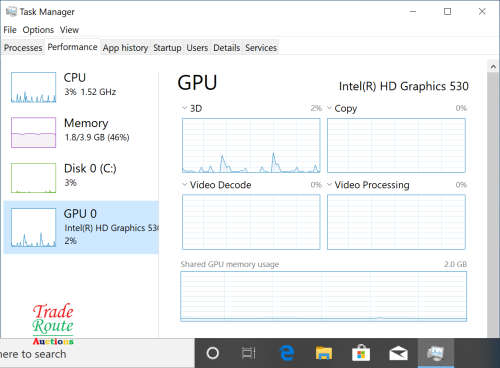Open the File menu

point(10,30)
